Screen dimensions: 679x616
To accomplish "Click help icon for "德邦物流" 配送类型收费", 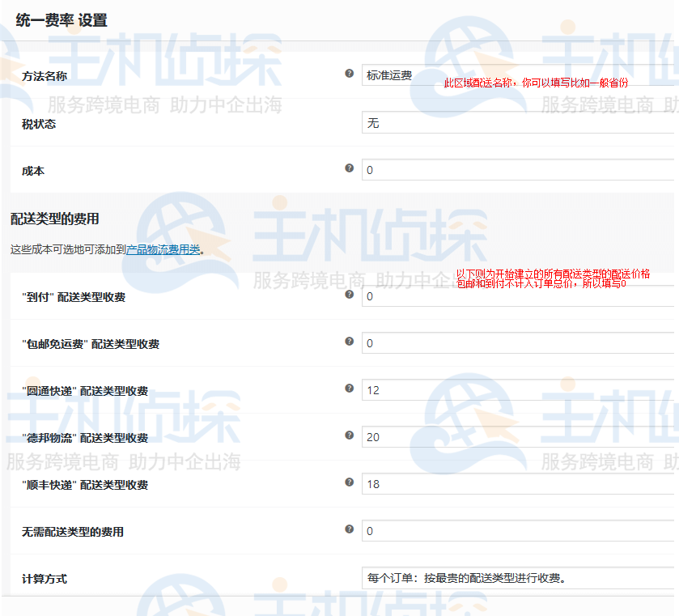I will pyautogui.click(x=350, y=435).
